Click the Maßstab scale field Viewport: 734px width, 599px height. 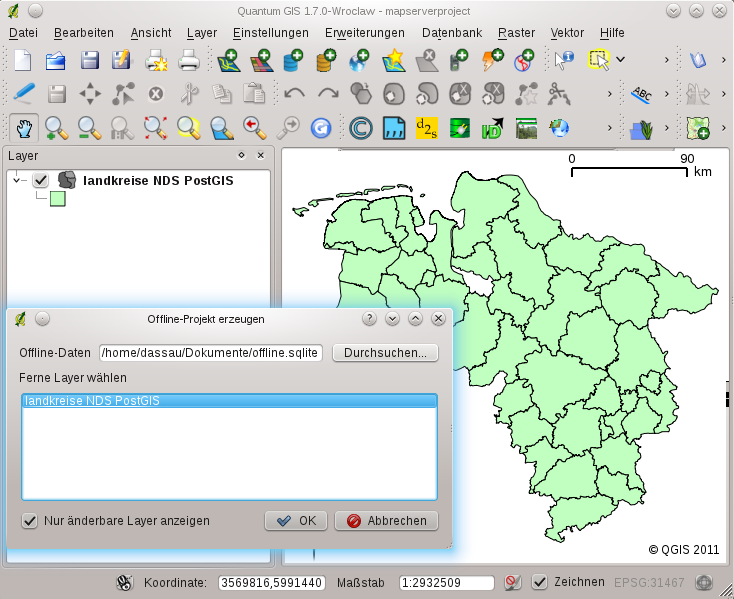[447, 583]
